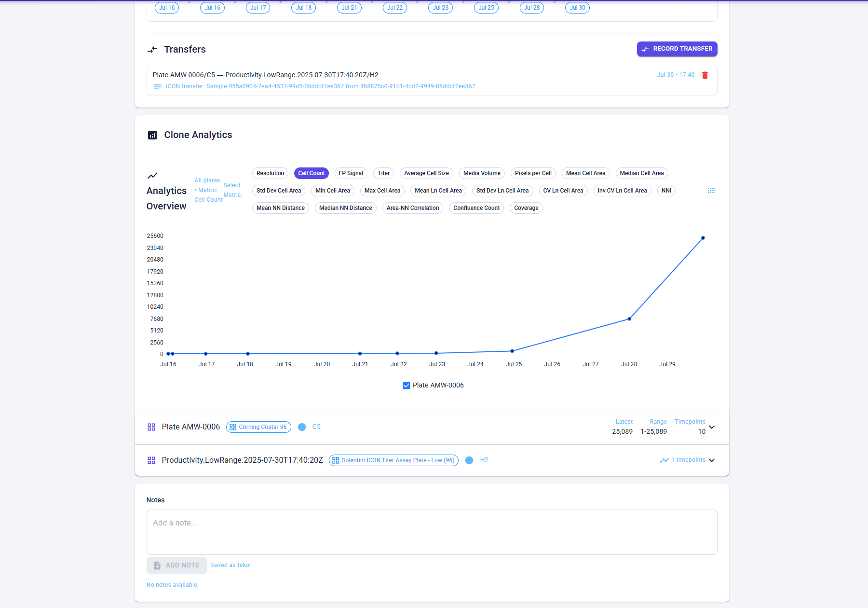This screenshot has height=608, width=868.
Task: Toggle the Titer metric chip
Action: (384, 173)
